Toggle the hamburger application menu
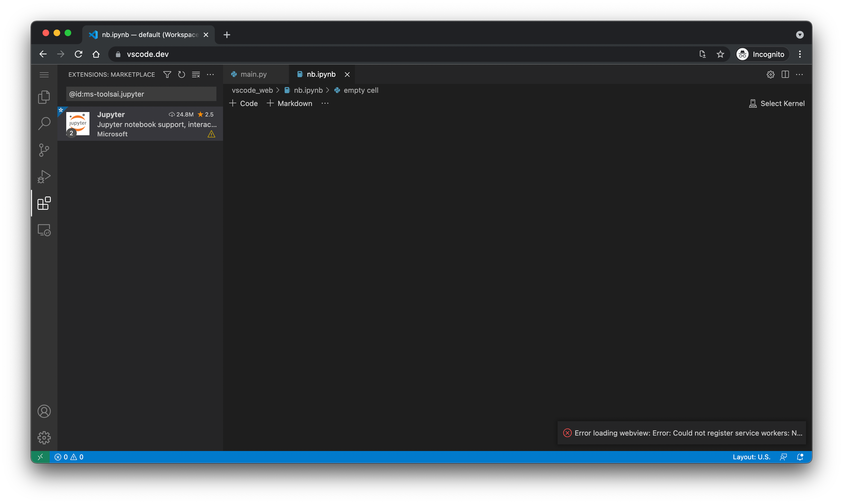 [44, 74]
